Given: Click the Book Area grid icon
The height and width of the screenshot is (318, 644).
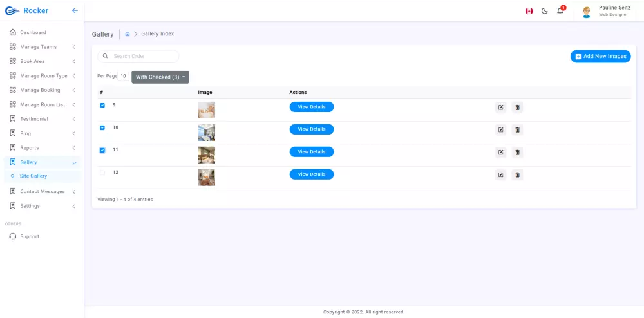Looking at the screenshot, I should [x=13, y=61].
